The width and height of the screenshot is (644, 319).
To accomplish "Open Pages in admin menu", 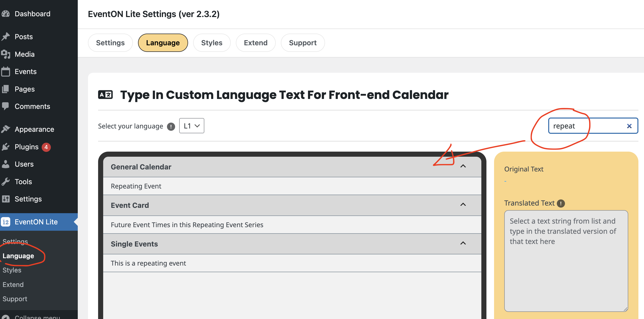I will tap(25, 89).
